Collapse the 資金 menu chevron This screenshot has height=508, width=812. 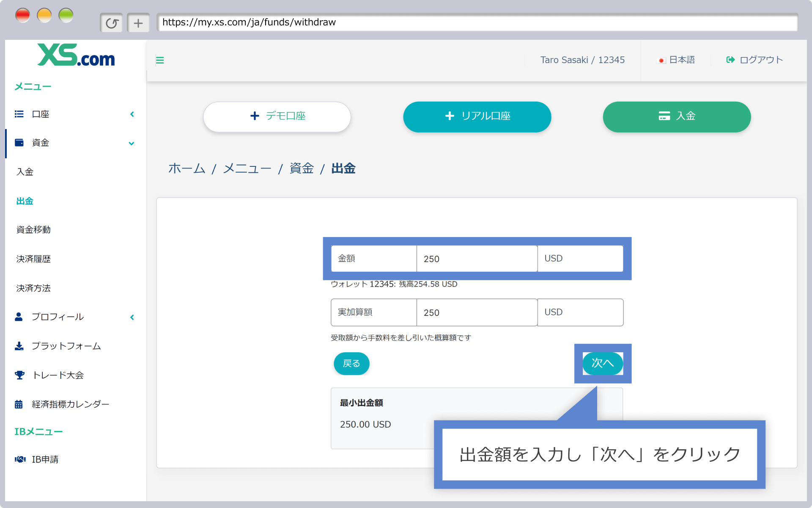[132, 144]
